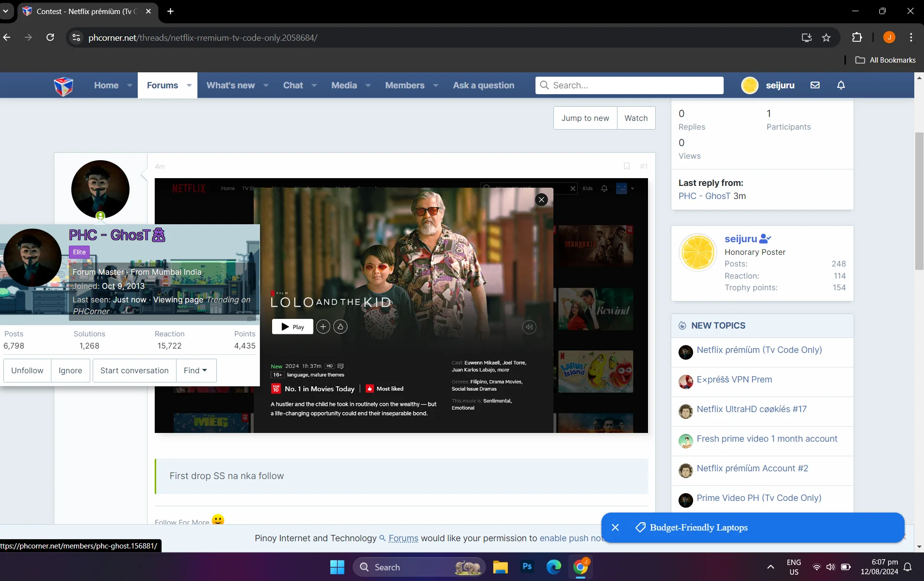The height and width of the screenshot is (581, 924).
Task: Dismiss the Budget-Friendly Laptops ad
Action: click(615, 528)
